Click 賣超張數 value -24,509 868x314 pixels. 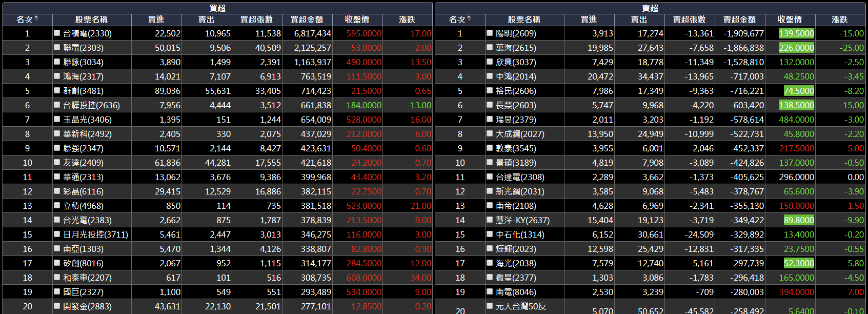(x=699, y=234)
